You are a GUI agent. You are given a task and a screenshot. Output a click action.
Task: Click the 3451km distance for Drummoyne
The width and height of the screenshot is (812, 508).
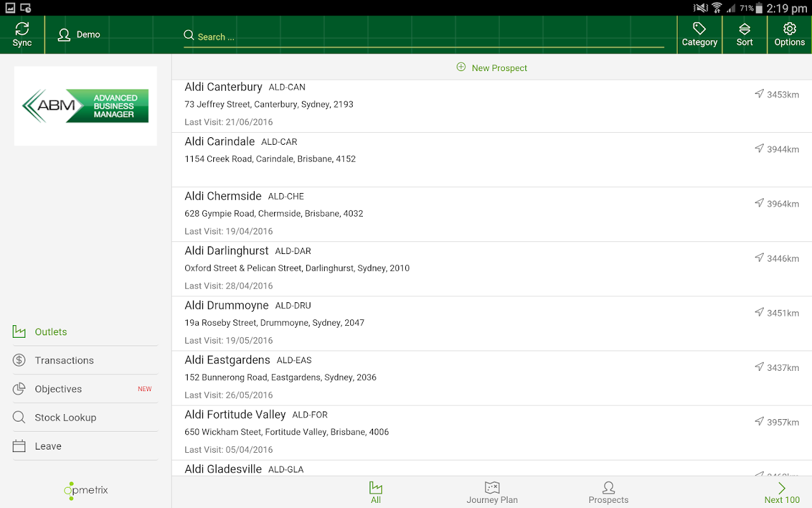pyautogui.click(x=783, y=313)
